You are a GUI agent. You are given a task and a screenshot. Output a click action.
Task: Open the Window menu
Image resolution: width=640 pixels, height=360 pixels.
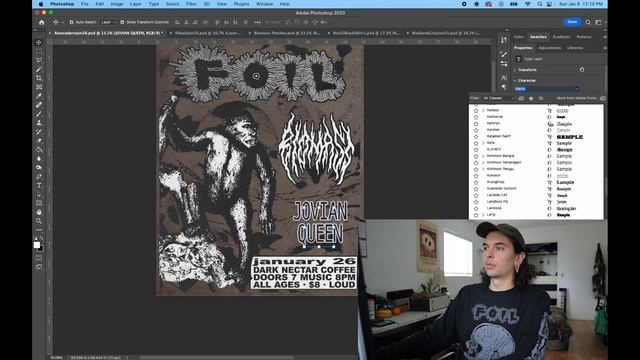264,4
